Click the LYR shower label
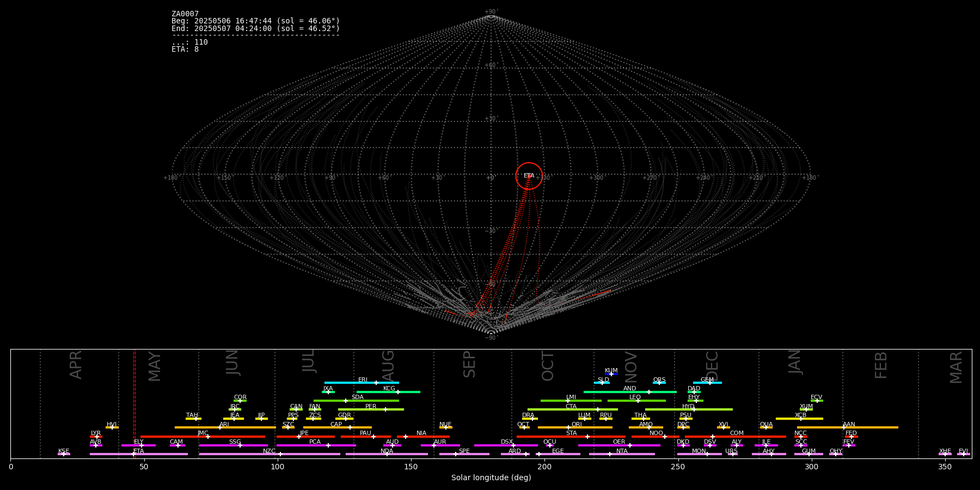 click(x=96, y=433)
